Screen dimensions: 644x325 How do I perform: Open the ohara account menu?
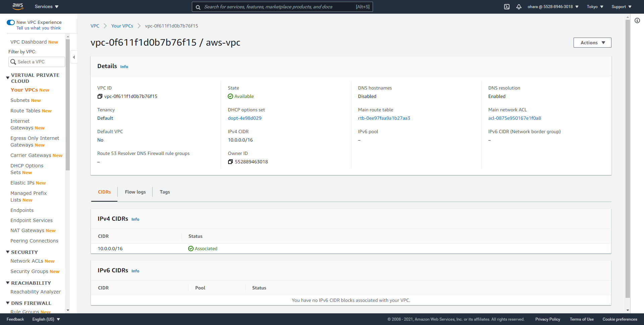[553, 7]
